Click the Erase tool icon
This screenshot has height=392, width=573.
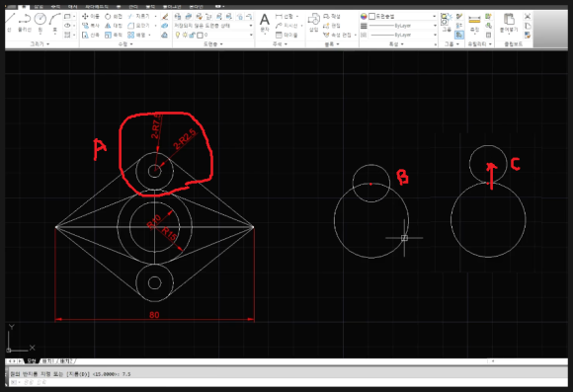[165, 17]
